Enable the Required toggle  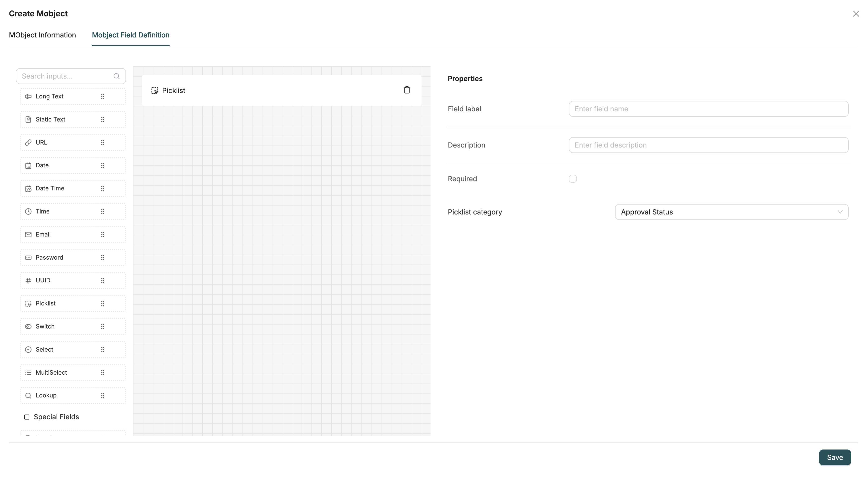(573, 179)
